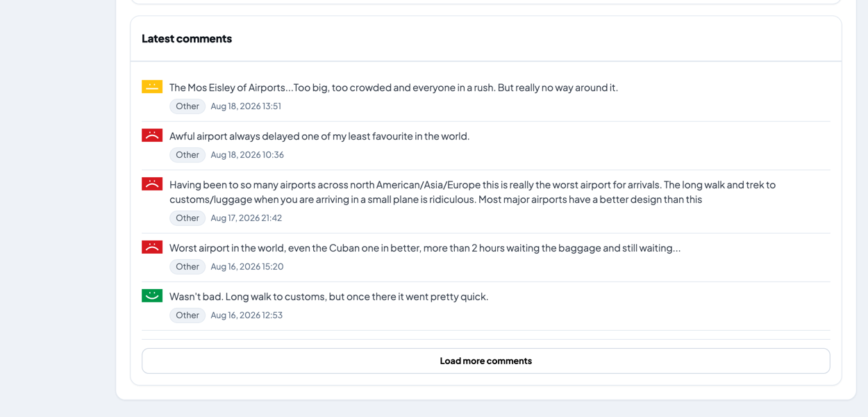Click the green happy face icon beside 'Wasn't bad' comment
868x417 pixels.
click(x=152, y=296)
